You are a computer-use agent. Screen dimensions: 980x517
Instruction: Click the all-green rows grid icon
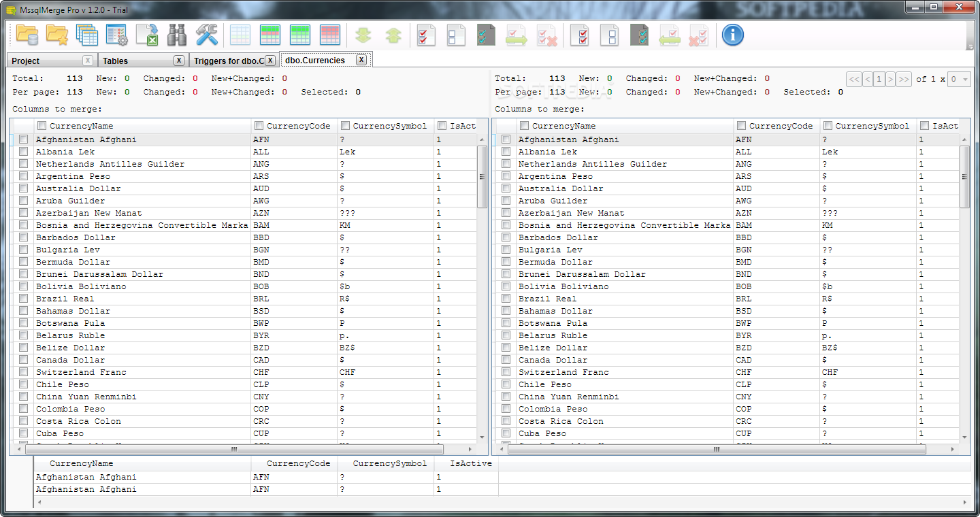[300, 35]
